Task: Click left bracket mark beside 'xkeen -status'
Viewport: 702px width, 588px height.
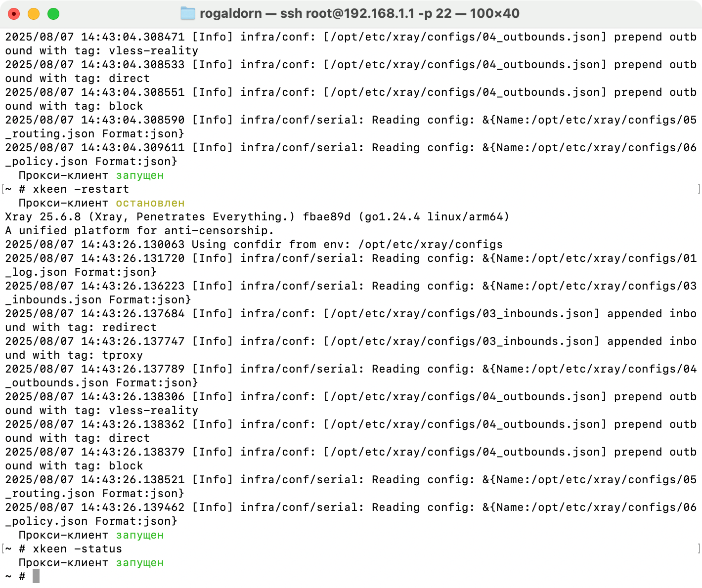Action: pos(3,548)
